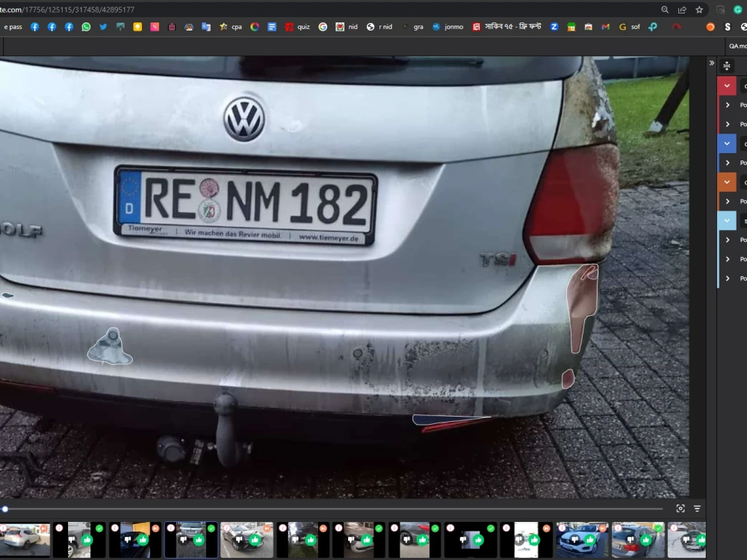Collapse the blue annotation class group
The height and width of the screenshot is (560, 747).
pos(727,143)
